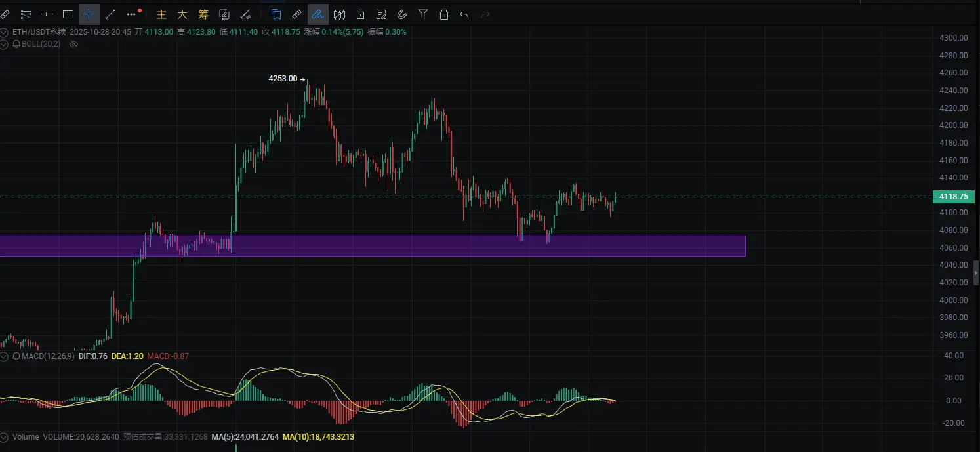The image size is (980, 452).
Task: Click the refresh-style icon after 筹
Action: (224, 14)
